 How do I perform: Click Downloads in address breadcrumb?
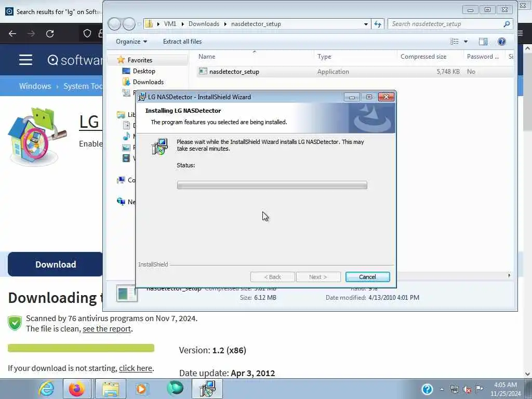coord(204,24)
